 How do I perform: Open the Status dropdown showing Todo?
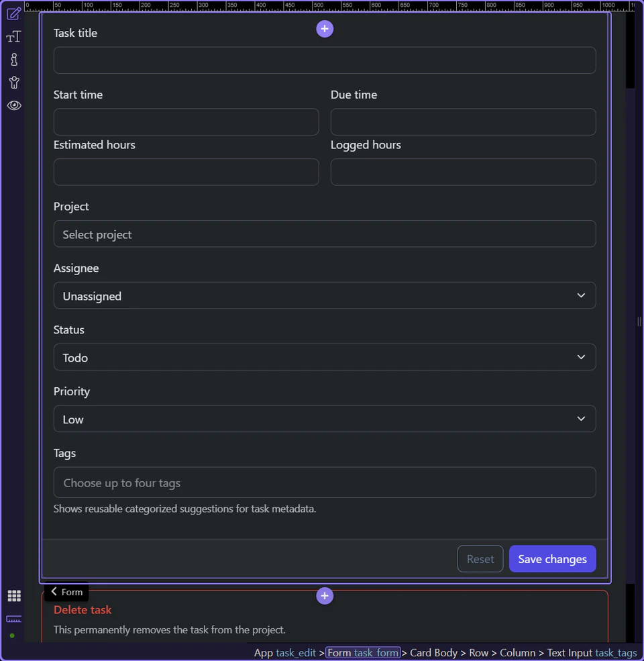point(325,357)
